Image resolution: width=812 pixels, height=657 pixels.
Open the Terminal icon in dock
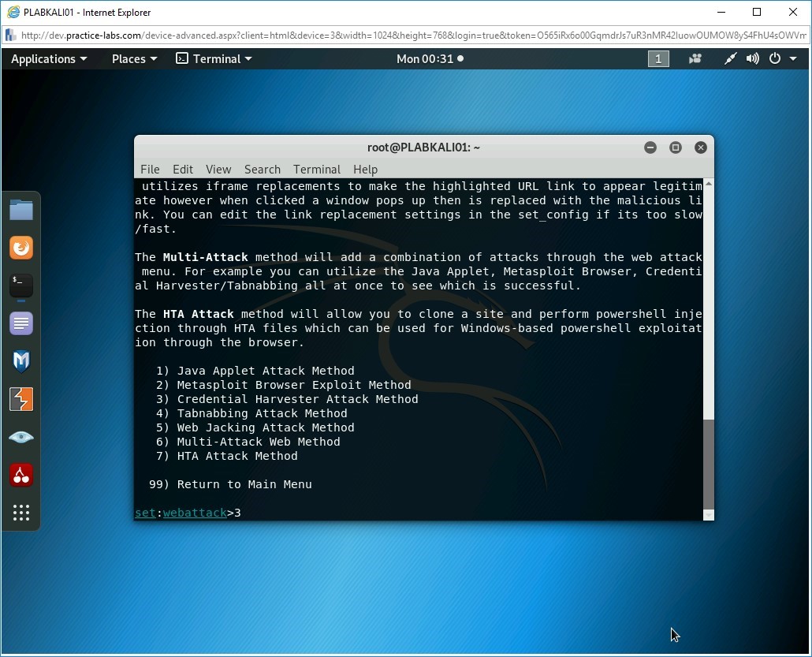click(21, 286)
